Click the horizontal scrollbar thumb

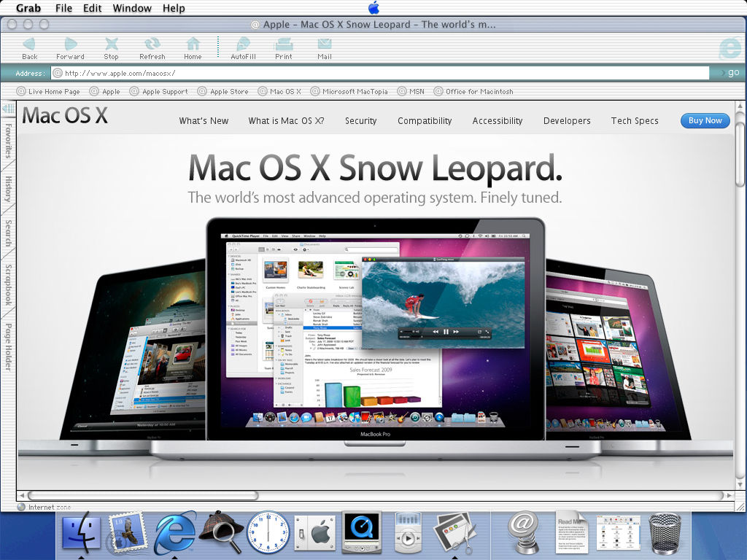pos(143,495)
